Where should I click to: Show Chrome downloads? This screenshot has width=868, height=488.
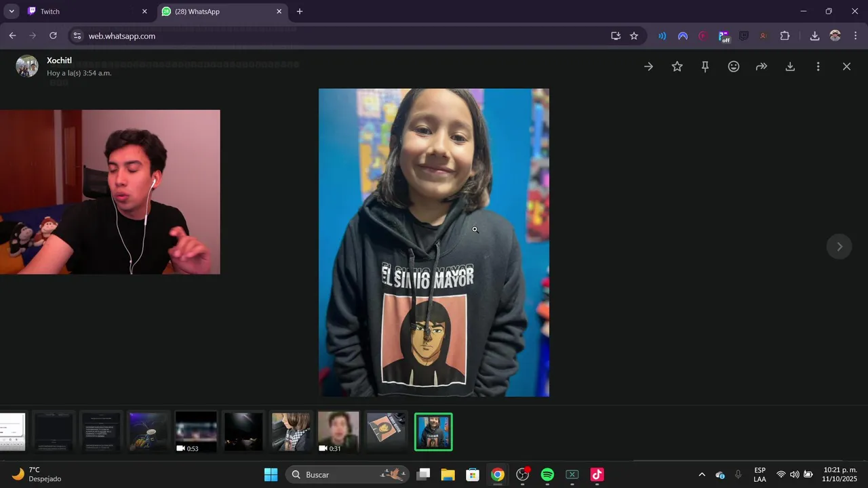coord(814,36)
